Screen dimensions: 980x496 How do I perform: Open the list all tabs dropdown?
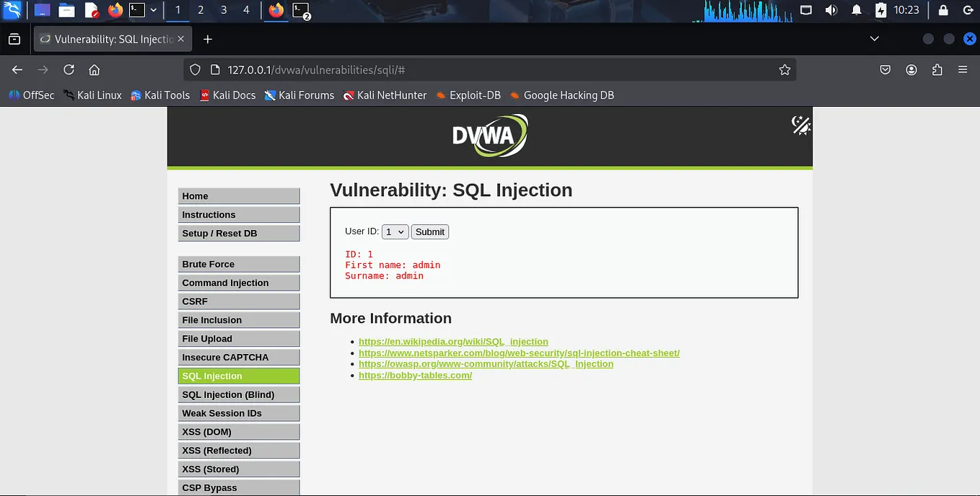tap(874, 39)
